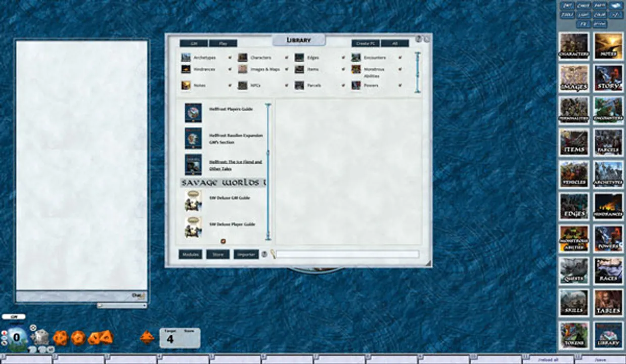Open the Encounters sidebar panel
Viewport: 626px width, 364px height.
click(x=608, y=110)
